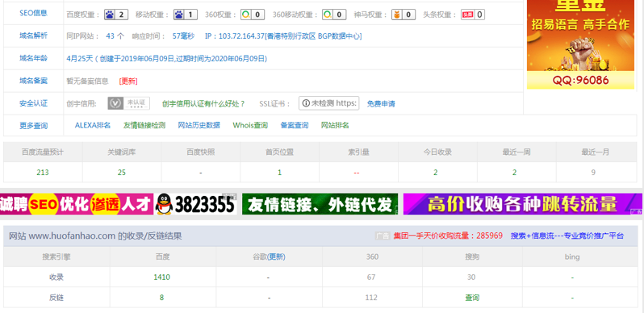Open Whois查询 link

[x=250, y=125]
